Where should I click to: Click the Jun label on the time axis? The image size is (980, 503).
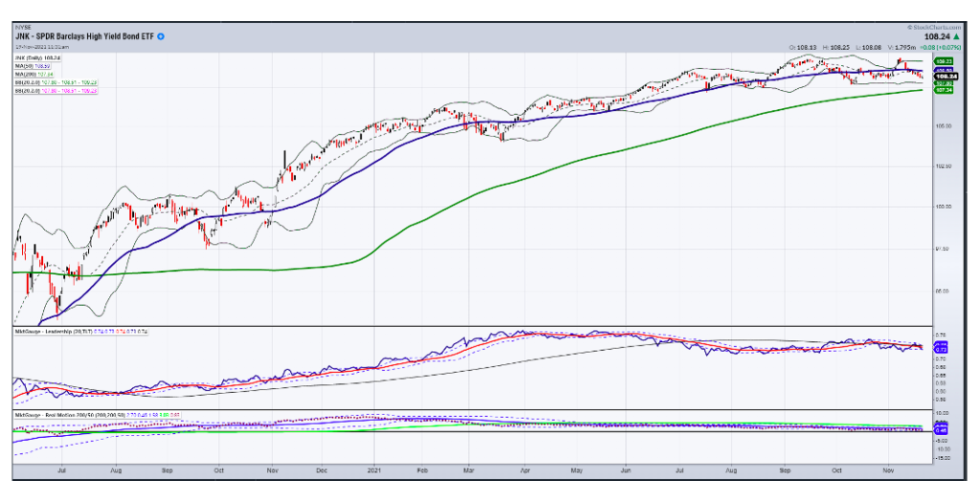pos(628,470)
